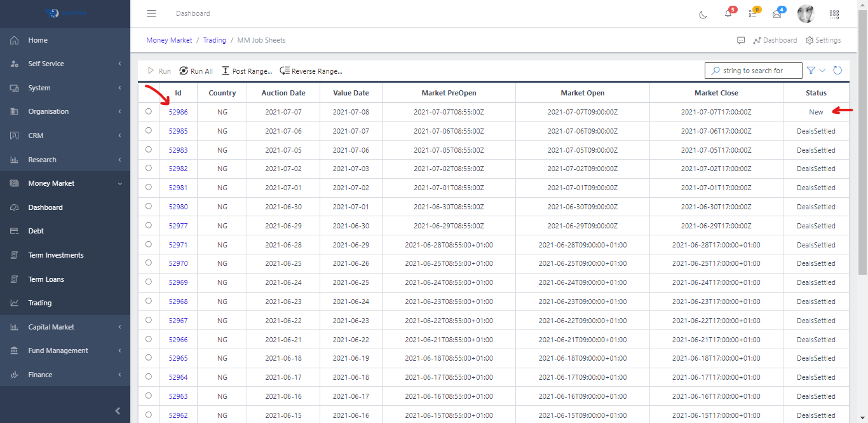Select the radio button for row 52962

point(148,414)
